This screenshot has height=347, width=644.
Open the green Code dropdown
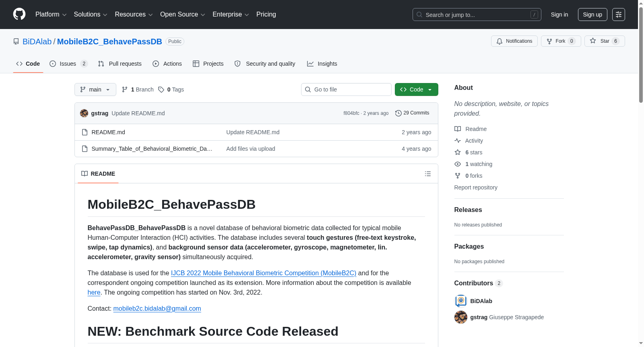417,89
